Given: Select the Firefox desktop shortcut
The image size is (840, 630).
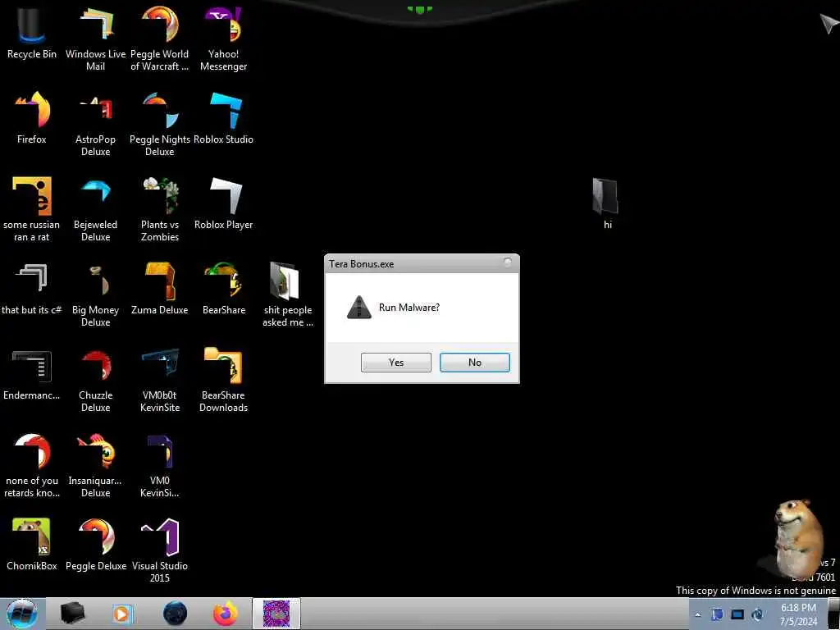Looking at the screenshot, I should (x=32, y=118).
